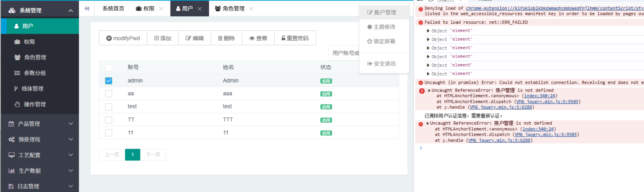Viewport: 644px width, 192px height.
Task: Click the red 7 error count badge
Action: [422, 91]
